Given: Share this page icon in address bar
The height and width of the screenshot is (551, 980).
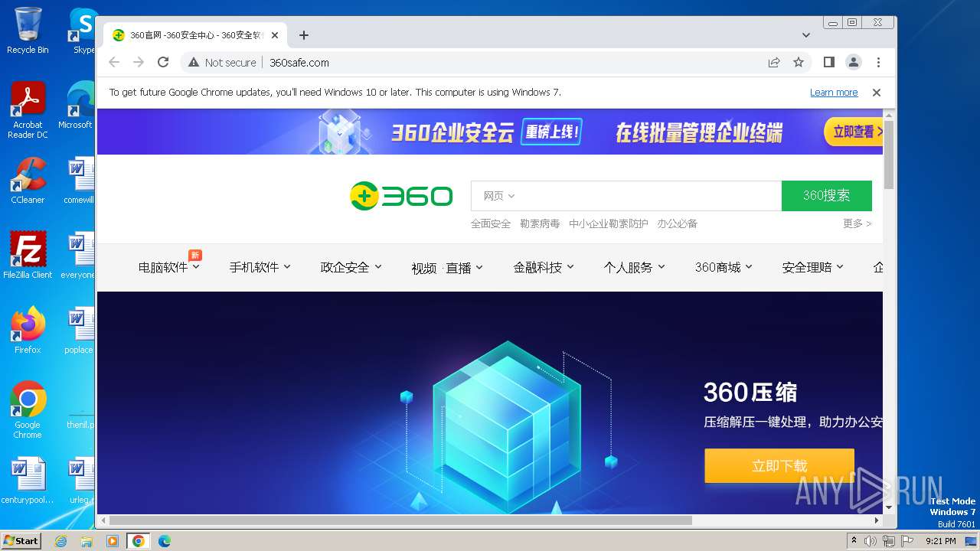Looking at the screenshot, I should pyautogui.click(x=774, y=62).
